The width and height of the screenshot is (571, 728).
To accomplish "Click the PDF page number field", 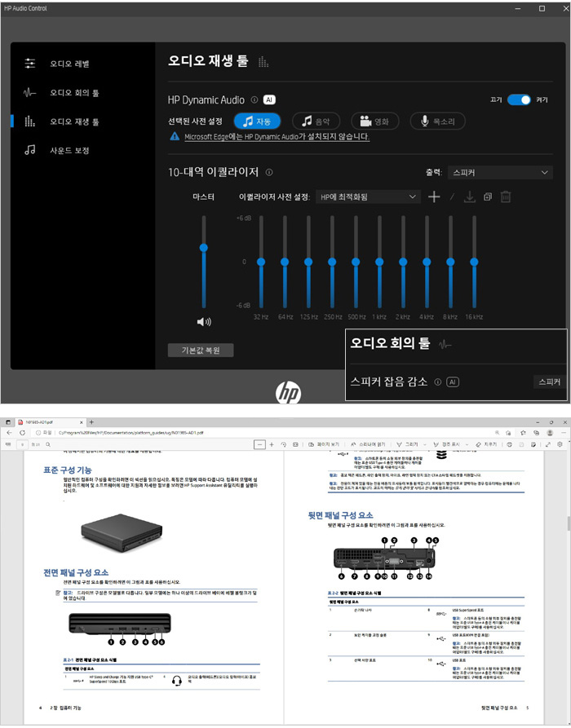I will [x=22, y=445].
